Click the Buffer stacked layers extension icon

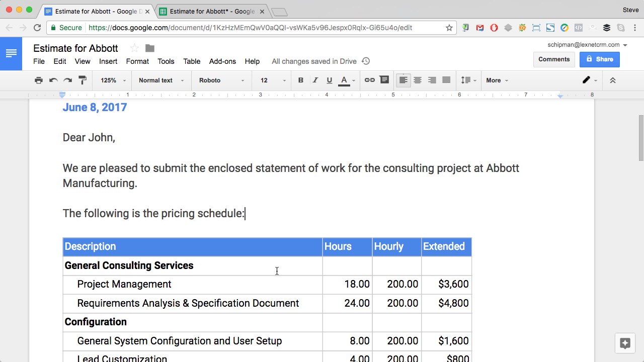tap(607, 28)
